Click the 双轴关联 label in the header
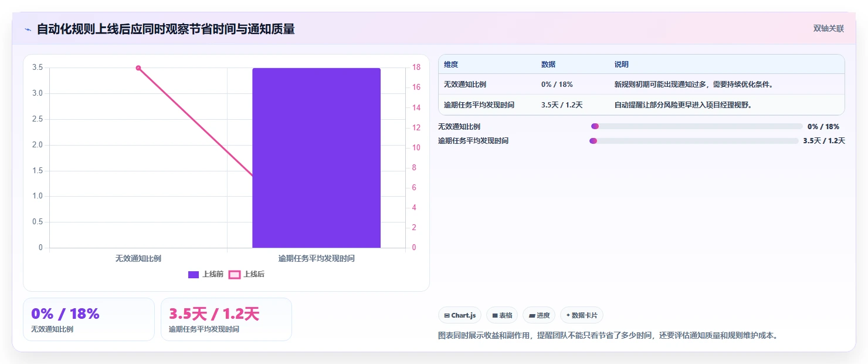 (x=828, y=29)
